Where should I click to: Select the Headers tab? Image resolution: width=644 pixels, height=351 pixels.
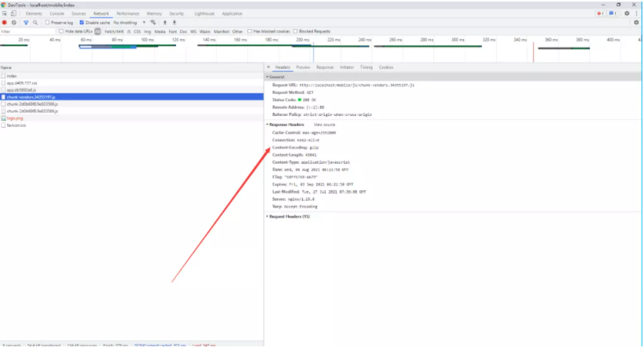(x=282, y=67)
